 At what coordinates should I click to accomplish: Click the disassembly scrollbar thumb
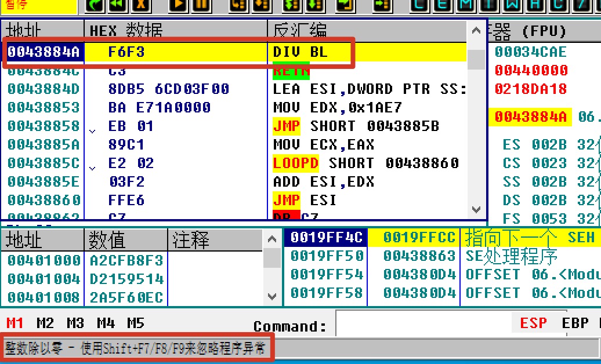[x=476, y=60]
